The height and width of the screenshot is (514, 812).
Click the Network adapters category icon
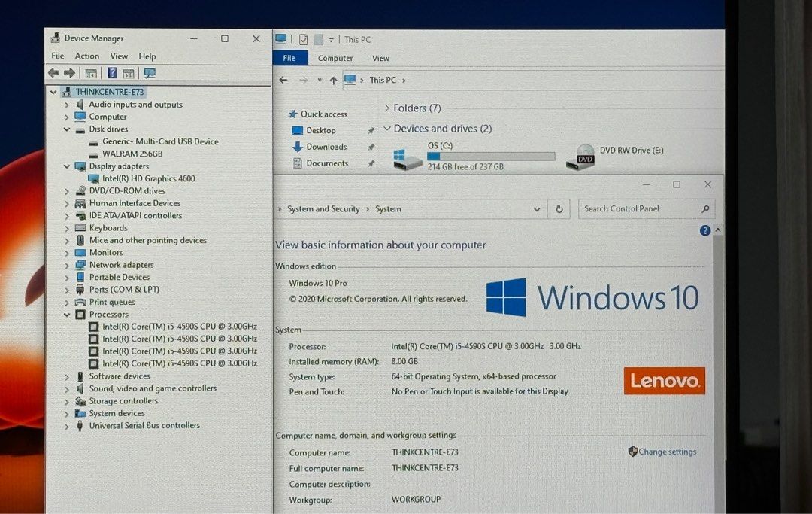(x=80, y=266)
